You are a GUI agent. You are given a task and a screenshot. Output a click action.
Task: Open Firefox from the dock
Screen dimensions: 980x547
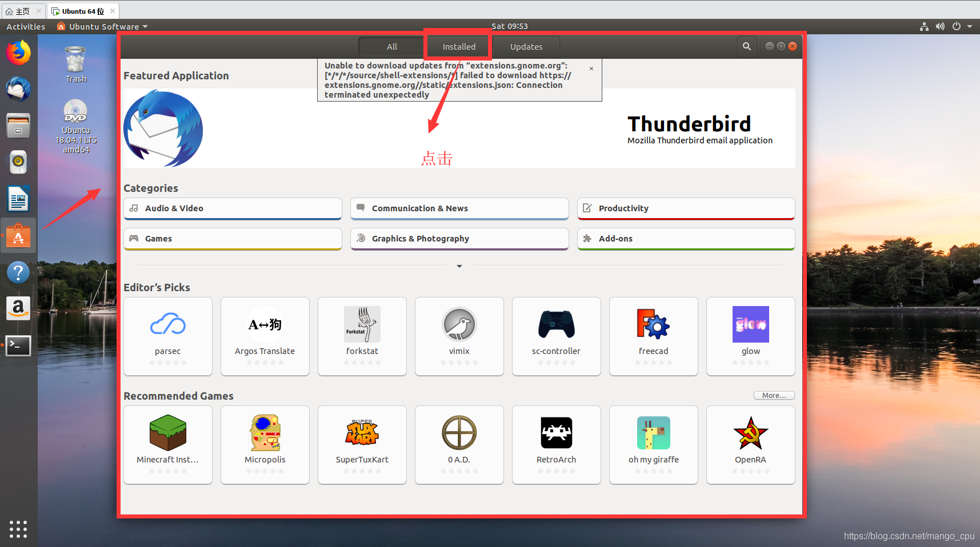[x=18, y=53]
